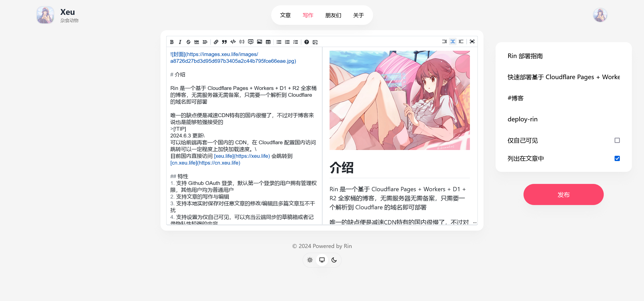Click the '>[!TIP]' line in editor

pyautogui.click(x=178, y=129)
